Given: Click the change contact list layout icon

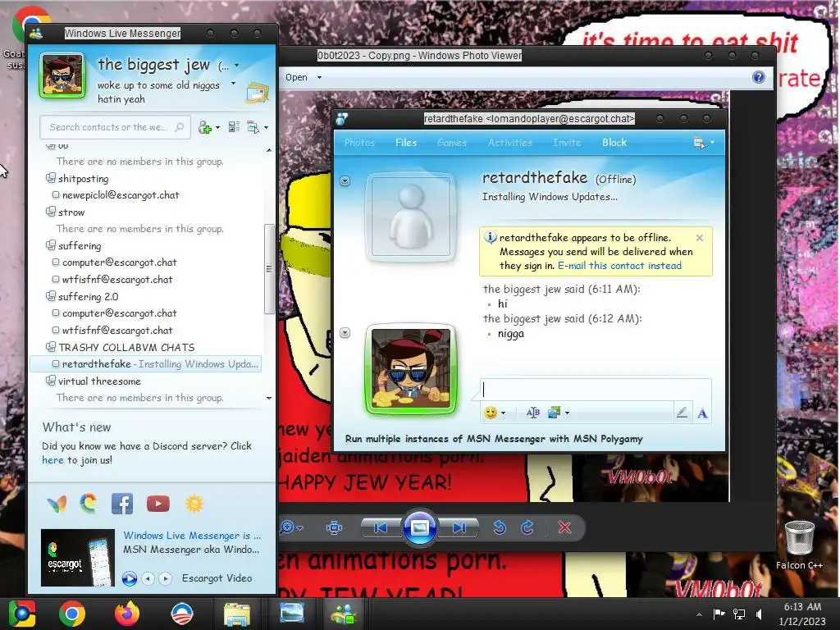Looking at the screenshot, I should tap(234, 127).
